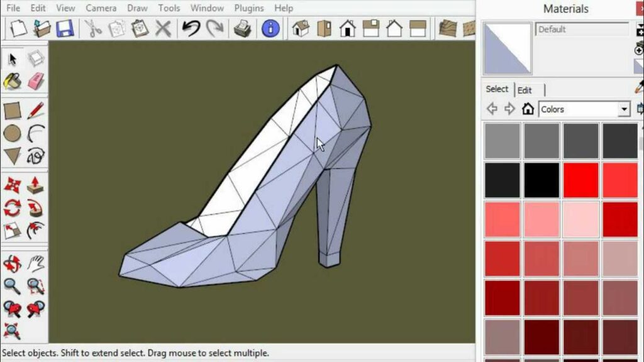Activate the Push/Pull tool

tap(36, 185)
